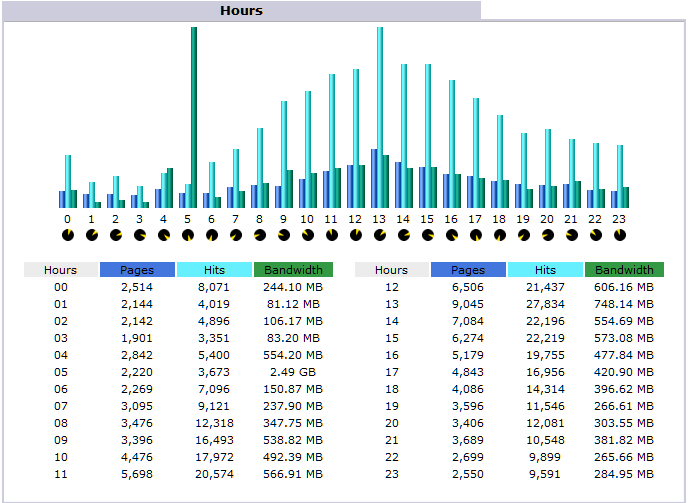
Task: Click the blue Pages header in right table
Action: (468, 270)
